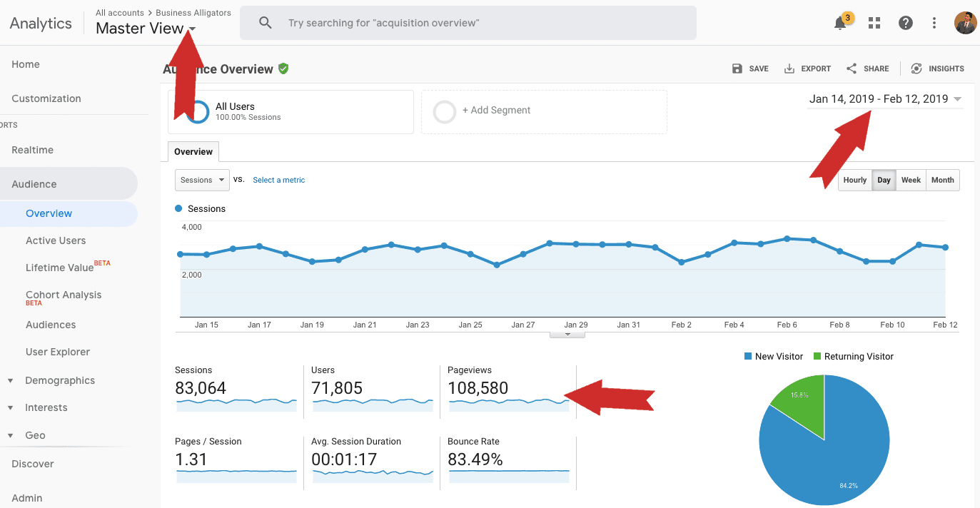Click the user profile avatar
Viewport: 980px width, 508px height.
pyautogui.click(x=965, y=23)
